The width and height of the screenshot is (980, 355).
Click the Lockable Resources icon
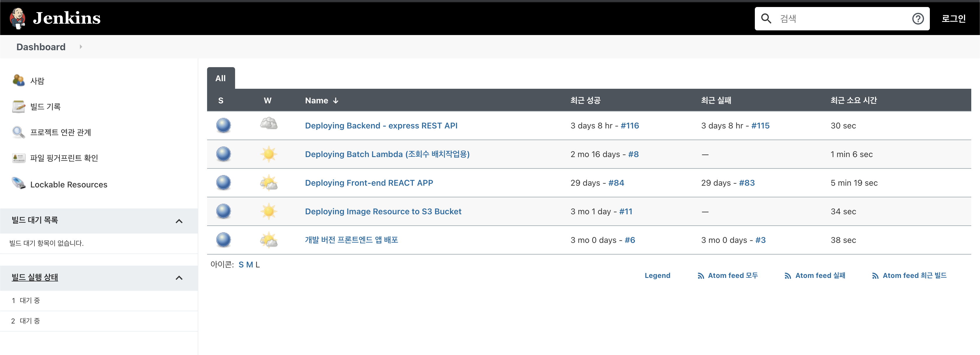(18, 183)
